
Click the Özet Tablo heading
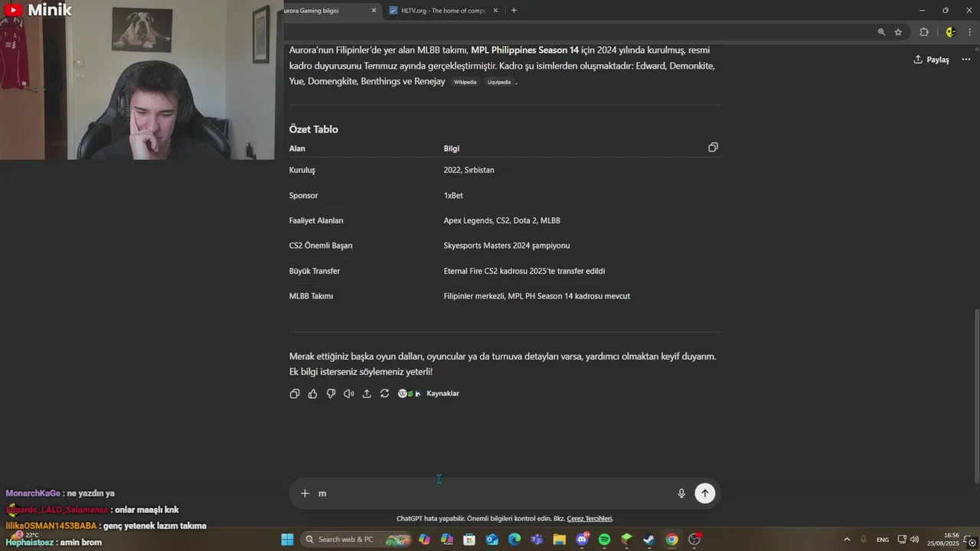point(314,129)
